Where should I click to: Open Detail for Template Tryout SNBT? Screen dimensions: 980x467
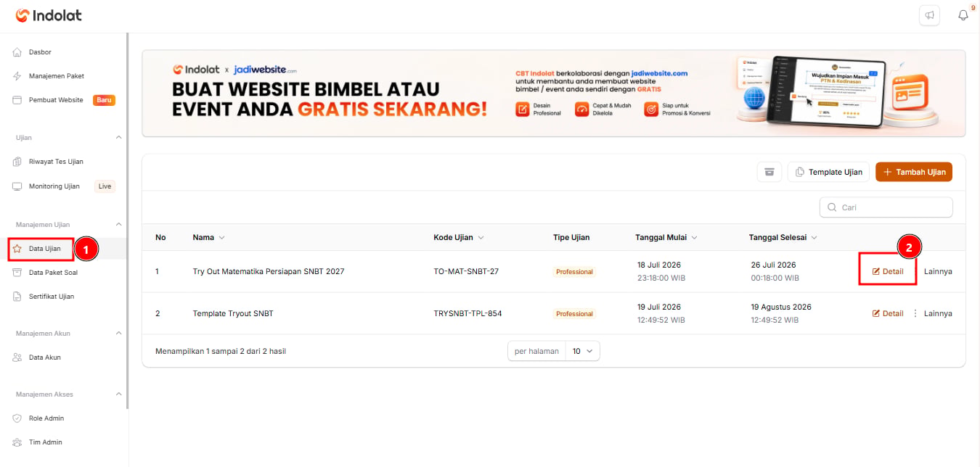tap(888, 313)
